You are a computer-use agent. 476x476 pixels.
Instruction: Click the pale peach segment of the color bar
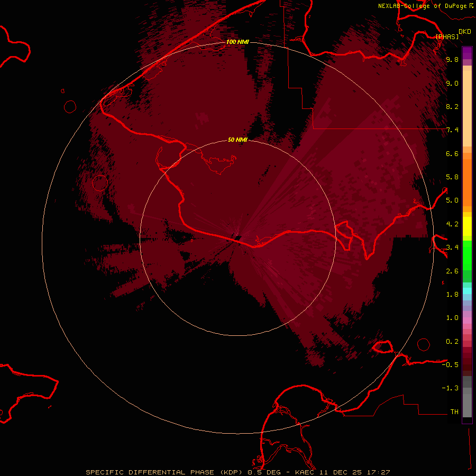click(467, 108)
